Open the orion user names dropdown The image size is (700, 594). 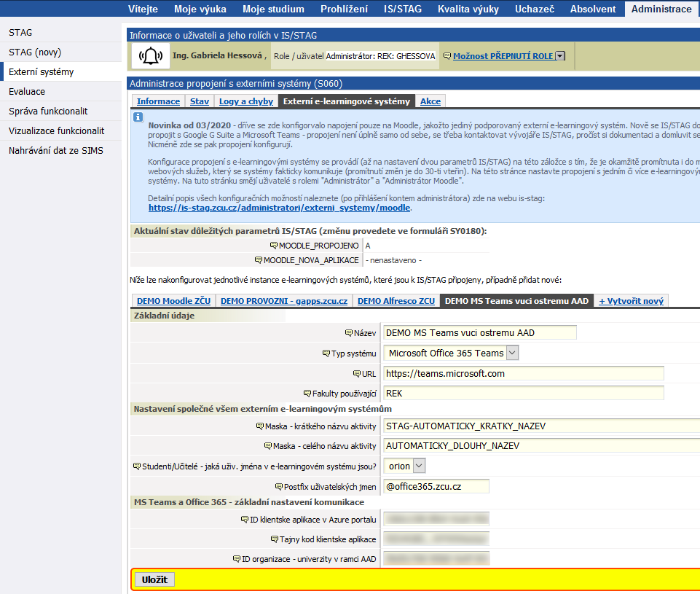(x=419, y=466)
